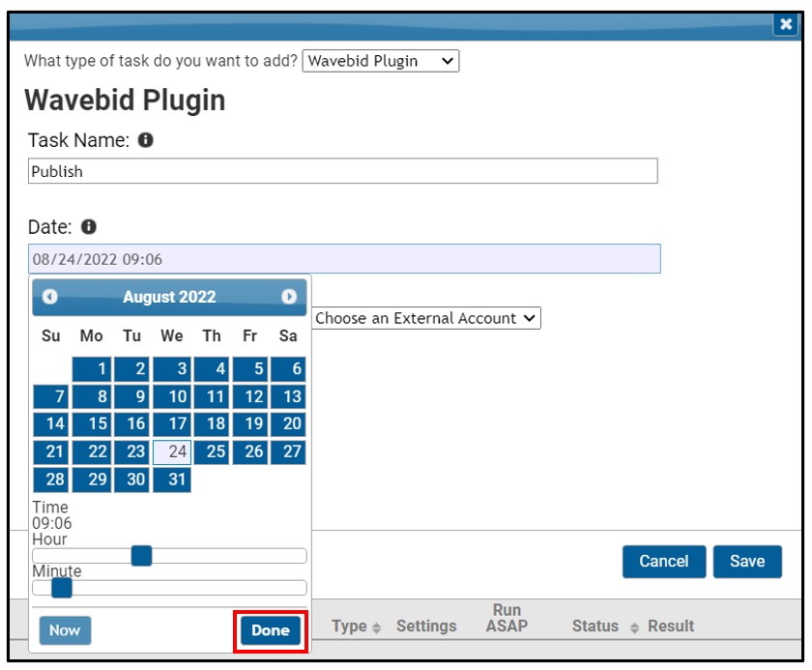The width and height of the screenshot is (812, 670).
Task: Select August 21 in the calendar
Action: tap(50, 452)
